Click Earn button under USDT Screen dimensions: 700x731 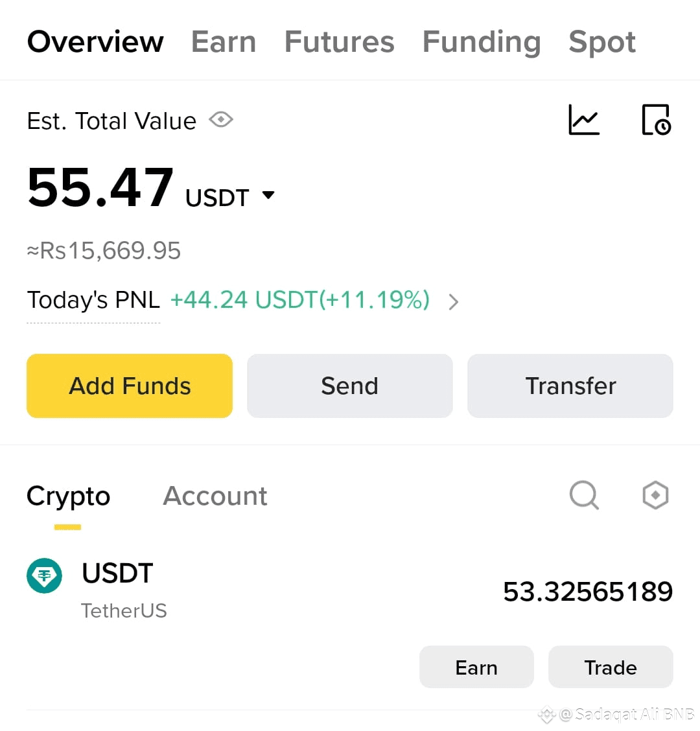(476, 667)
